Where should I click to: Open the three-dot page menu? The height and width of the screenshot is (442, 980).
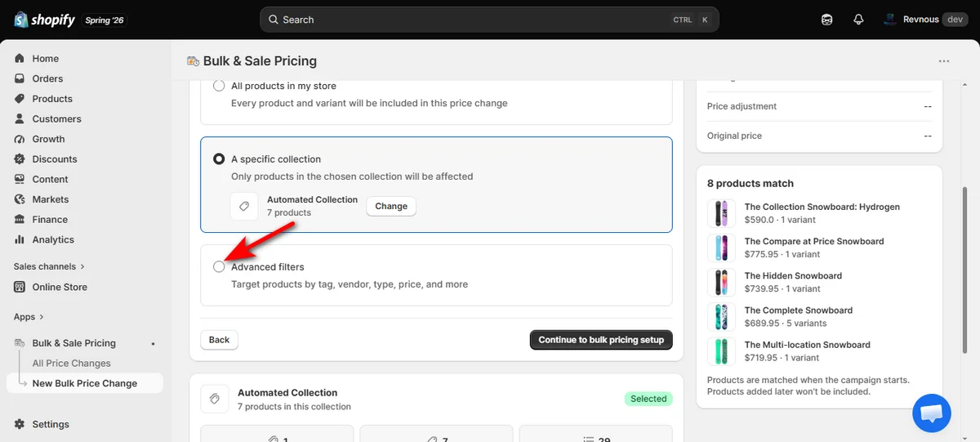[944, 61]
